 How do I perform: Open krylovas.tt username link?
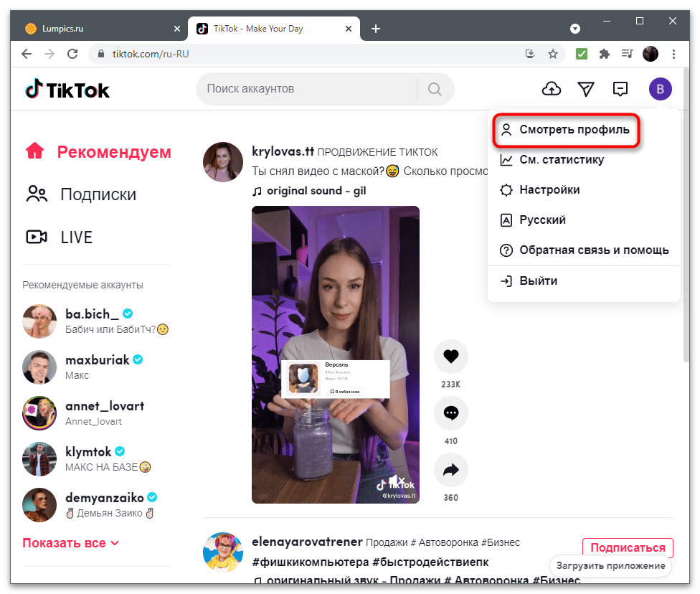pos(283,151)
